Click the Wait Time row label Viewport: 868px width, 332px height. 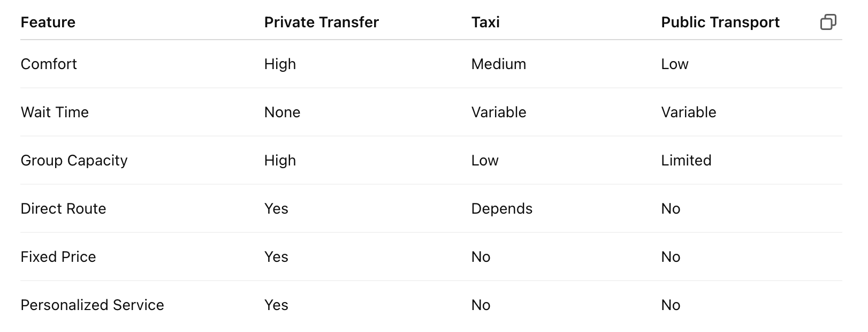tap(55, 112)
